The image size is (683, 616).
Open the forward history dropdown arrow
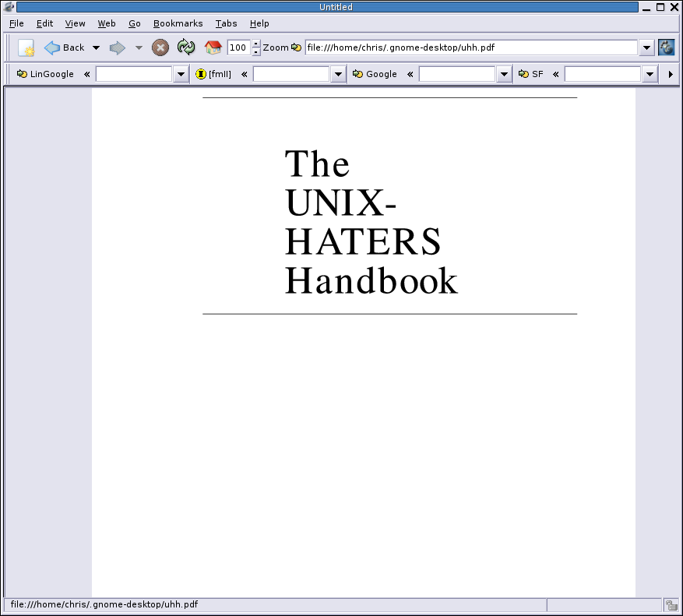(139, 48)
